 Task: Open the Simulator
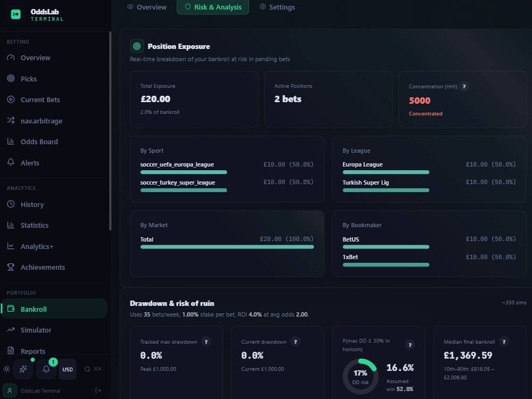click(x=35, y=330)
